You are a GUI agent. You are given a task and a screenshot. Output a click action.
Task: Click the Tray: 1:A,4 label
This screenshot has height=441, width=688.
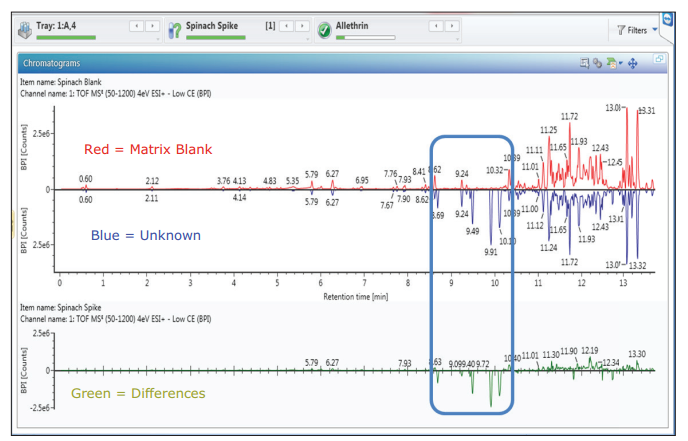56,26
